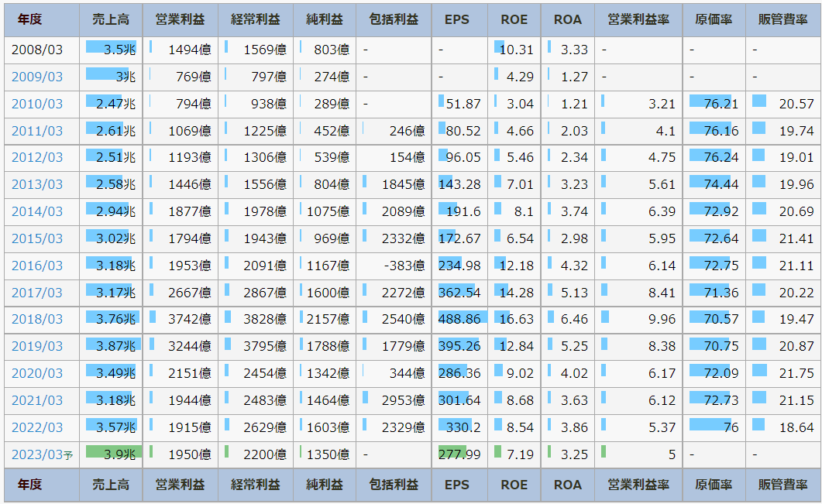Select the 2200億 forecast ordinary profit cell
822x504 pixels.
(256, 454)
